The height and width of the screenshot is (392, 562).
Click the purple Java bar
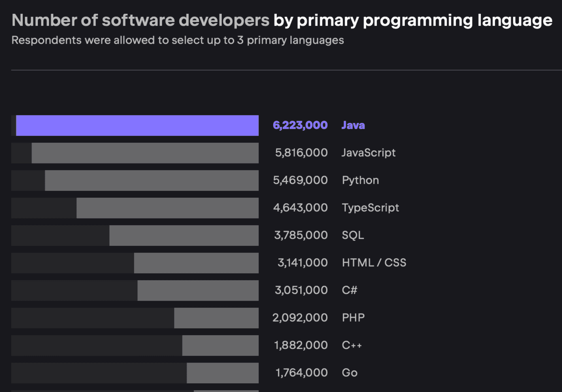[x=137, y=125]
